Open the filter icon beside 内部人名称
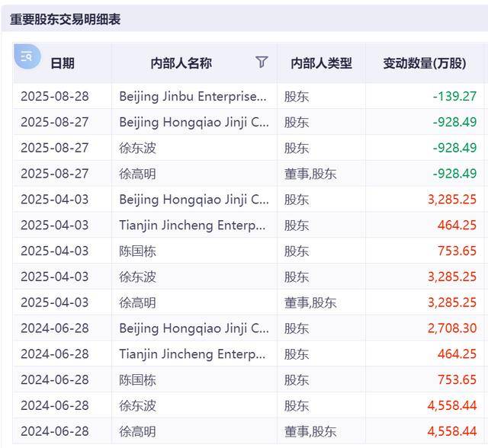This screenshot has height=448, width=488. 262,62
